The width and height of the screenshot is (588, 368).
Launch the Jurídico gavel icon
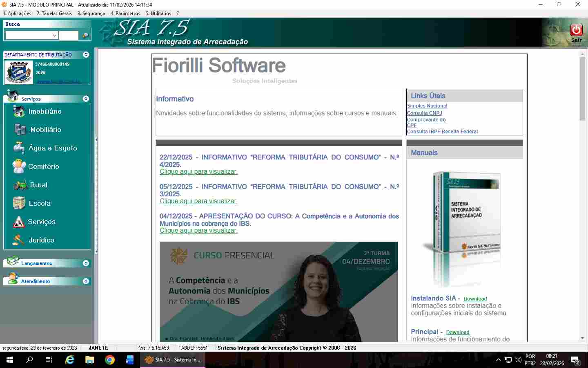click(19, 240)
